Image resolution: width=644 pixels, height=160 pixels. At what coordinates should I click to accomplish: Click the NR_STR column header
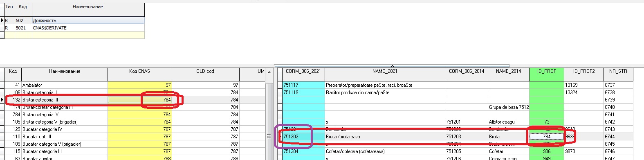[x=618, y=74]
